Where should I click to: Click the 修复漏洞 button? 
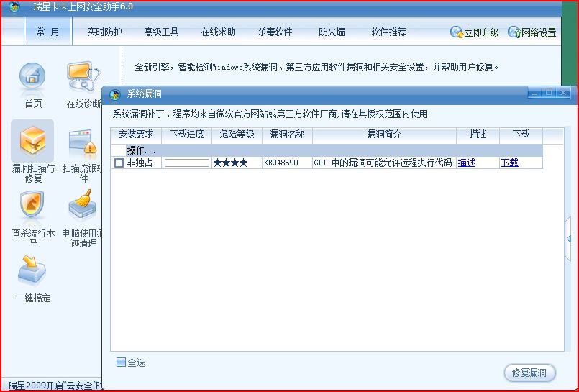(x=529, y=373)
